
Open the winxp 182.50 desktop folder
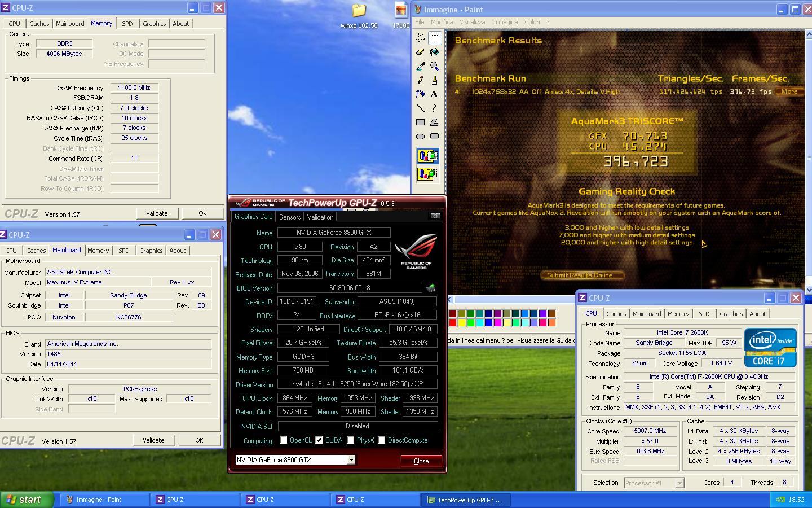(359, 16)
